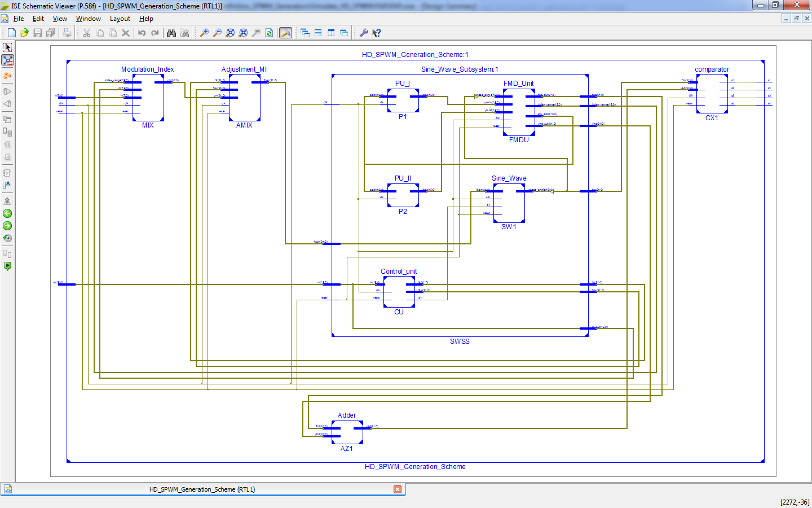The width and height of the screenshot is (812, 508).
Task: Click the Zoom Out magnifier icon
Action: (x=217, y=33)
